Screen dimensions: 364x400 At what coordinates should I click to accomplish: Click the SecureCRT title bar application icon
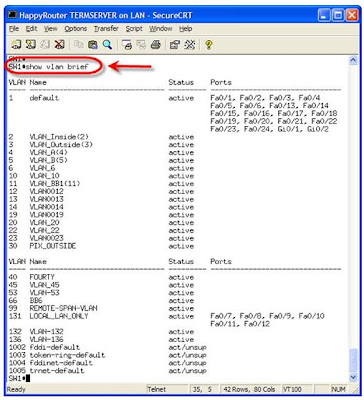tap(13, 15)
